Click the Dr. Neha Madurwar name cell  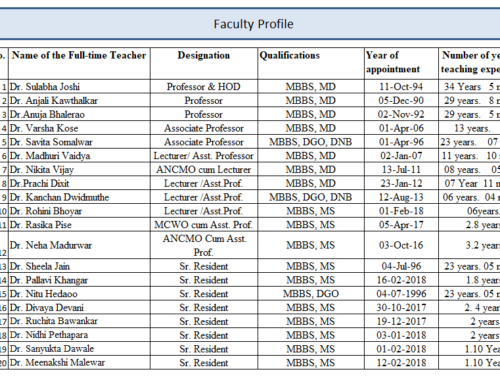click(x=79, y=245)
